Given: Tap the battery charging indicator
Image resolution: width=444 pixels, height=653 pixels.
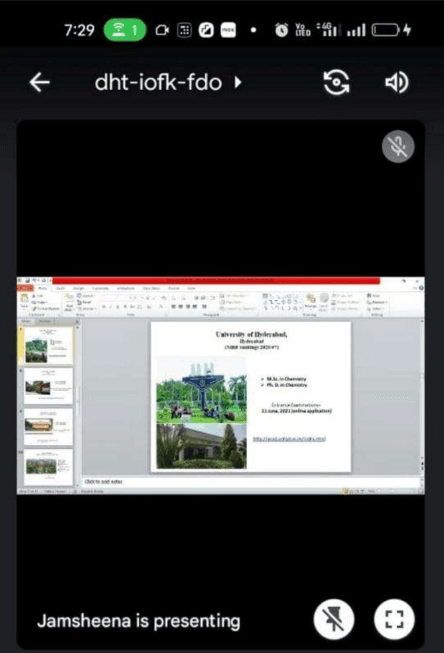Looking at the screenshot, I should (x=392, y=30).
